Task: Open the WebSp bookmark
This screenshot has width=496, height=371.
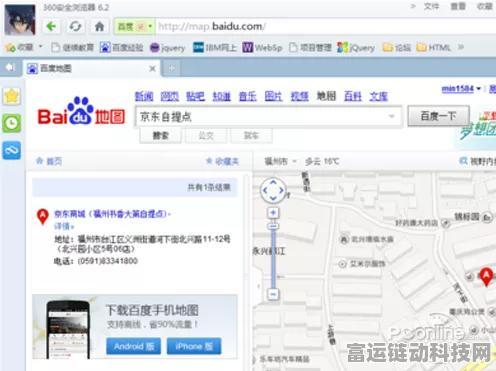Action: pos(262,48)
